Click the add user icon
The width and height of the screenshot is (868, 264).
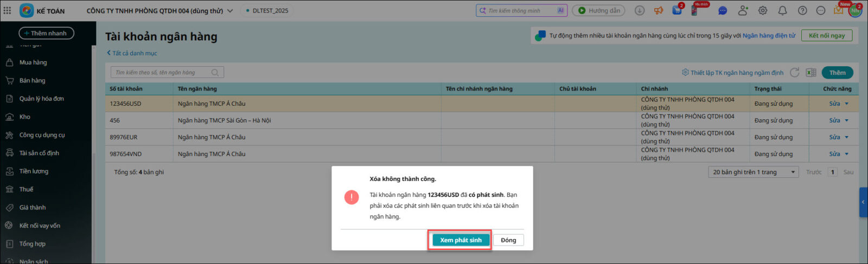pos(743,10)
